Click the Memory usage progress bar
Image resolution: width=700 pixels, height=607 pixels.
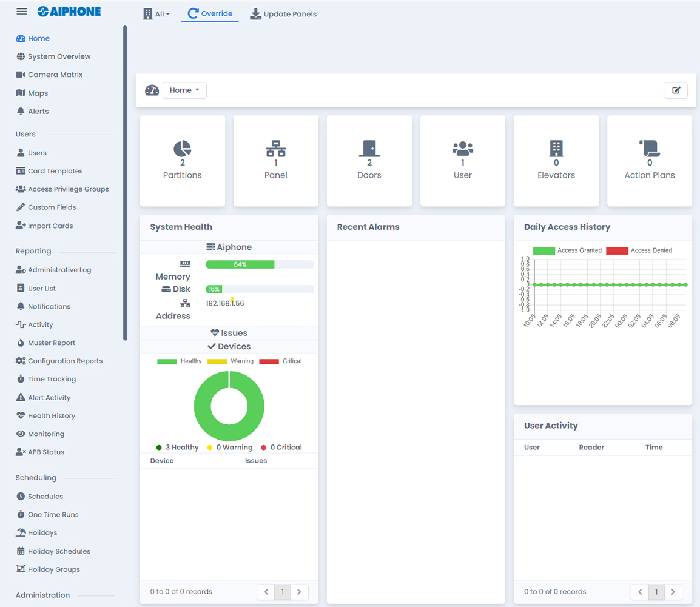click(x=260, y=264)
